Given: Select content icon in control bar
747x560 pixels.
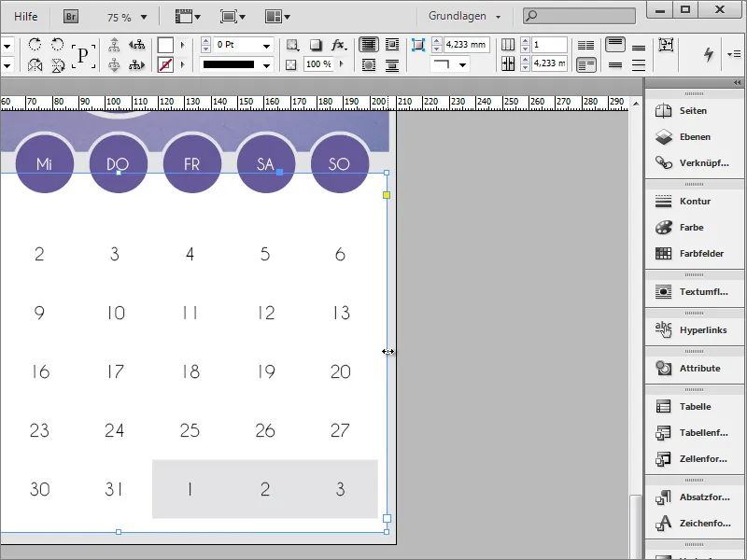Looking at the screenshot, I should (x=114, y=64).
